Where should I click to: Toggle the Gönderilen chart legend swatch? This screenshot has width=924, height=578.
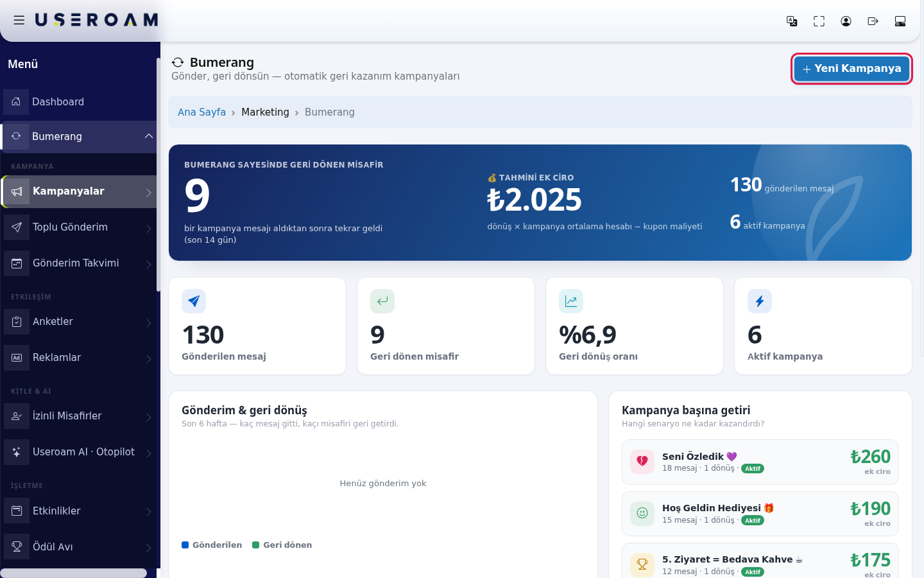click(185, 545)
